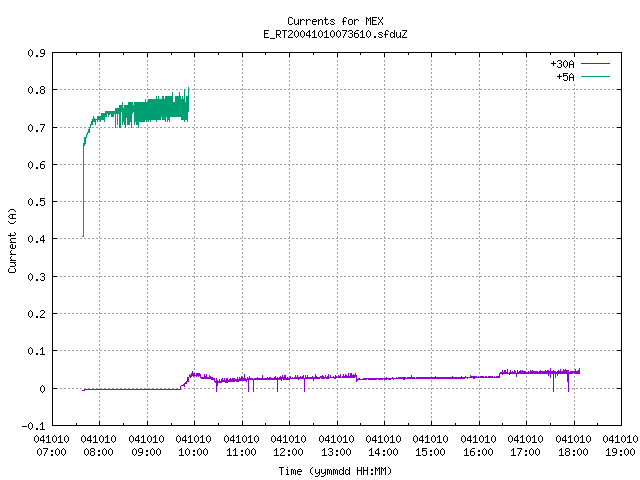Click the y-axis tick label 0.4

tap(36, 239)
